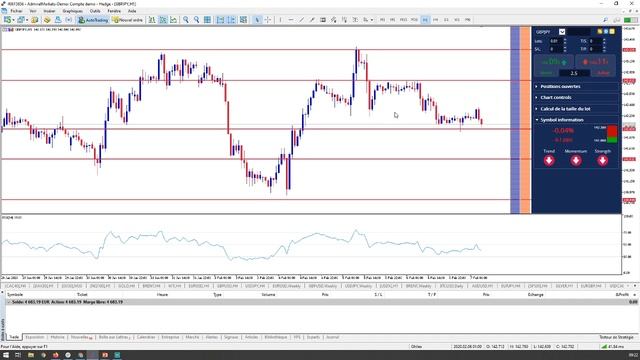This screenshot has height=360, width=640.
Task: Switch chart to bar chart icon
Action: [152, 20]
